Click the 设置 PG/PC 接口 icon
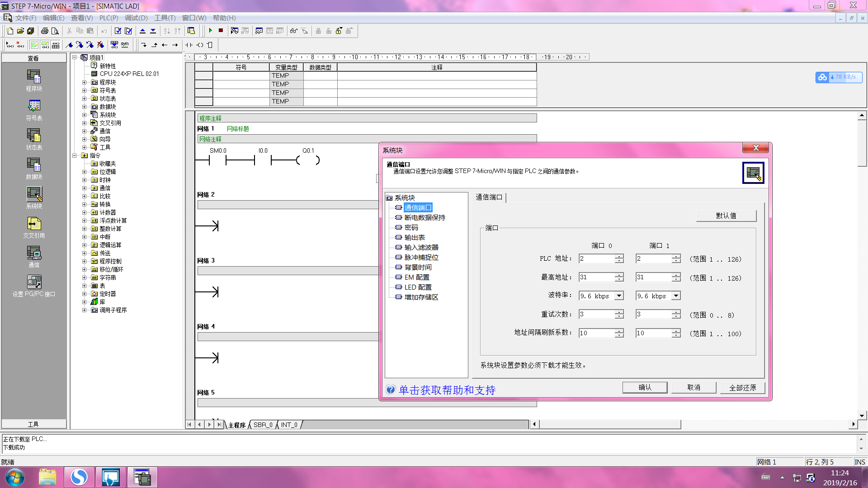Viewport: 868px width, 488px height. coord(34,282)
